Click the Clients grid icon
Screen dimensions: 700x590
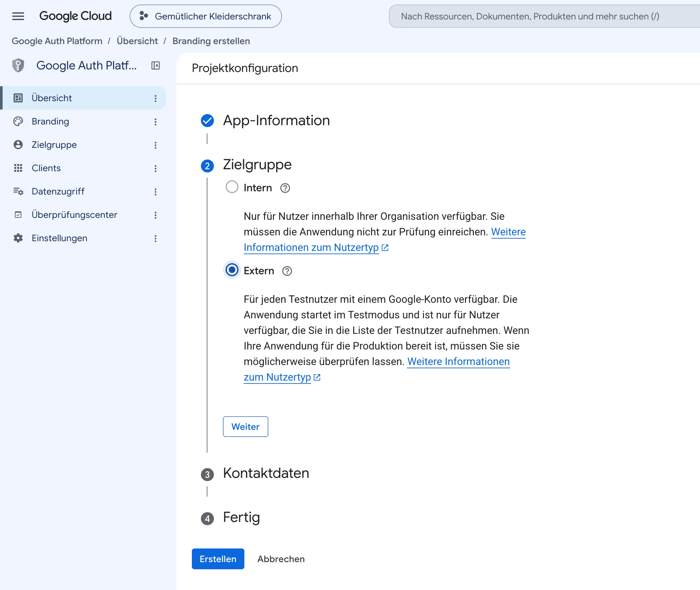point(18,168)
